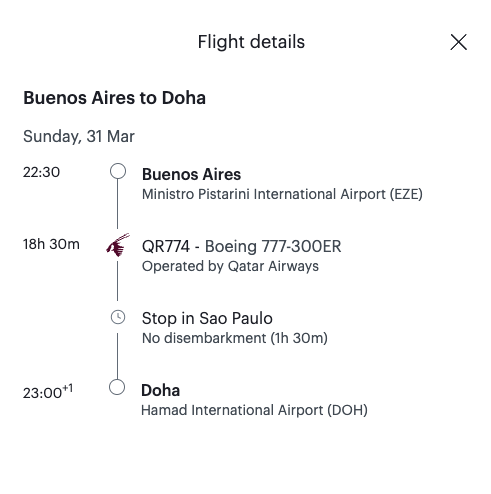This screenshot has height=494, width=491.
Task: Click the 22:30 departure time
Action: coord(41,172)
